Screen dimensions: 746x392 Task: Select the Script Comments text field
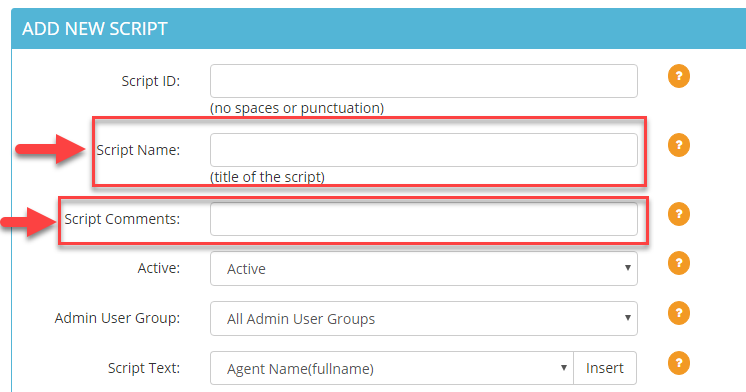pyautogui.click(x=423, y=219)
